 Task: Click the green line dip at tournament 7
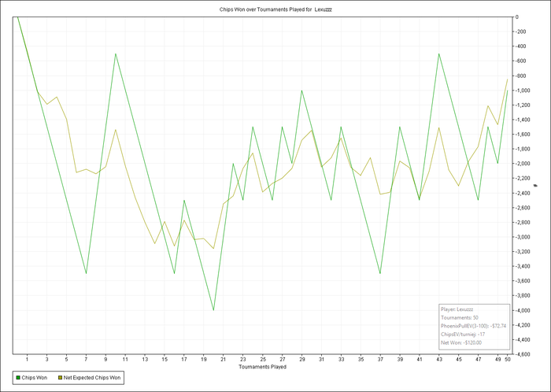tap(86, 273)
